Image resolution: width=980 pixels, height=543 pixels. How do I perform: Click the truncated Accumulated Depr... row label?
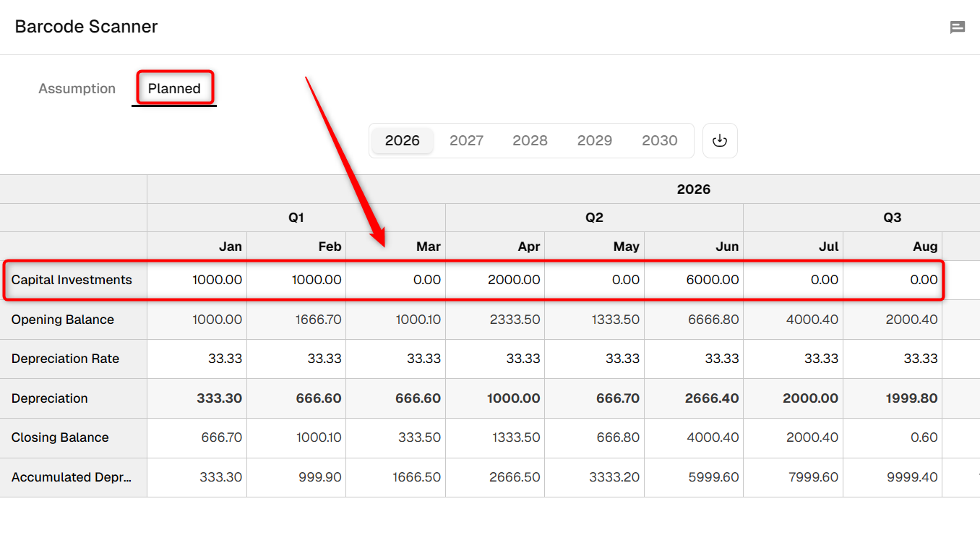tap(72, 477)
